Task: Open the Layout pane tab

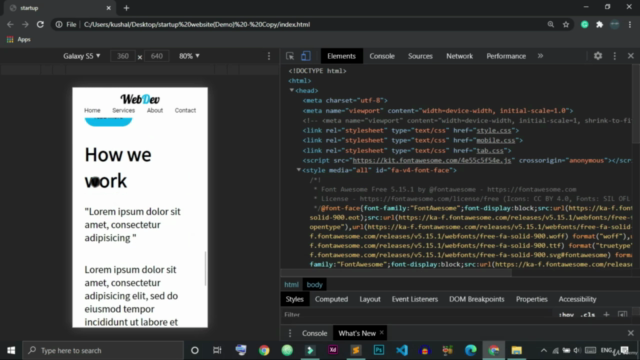Action: point(370,299)
